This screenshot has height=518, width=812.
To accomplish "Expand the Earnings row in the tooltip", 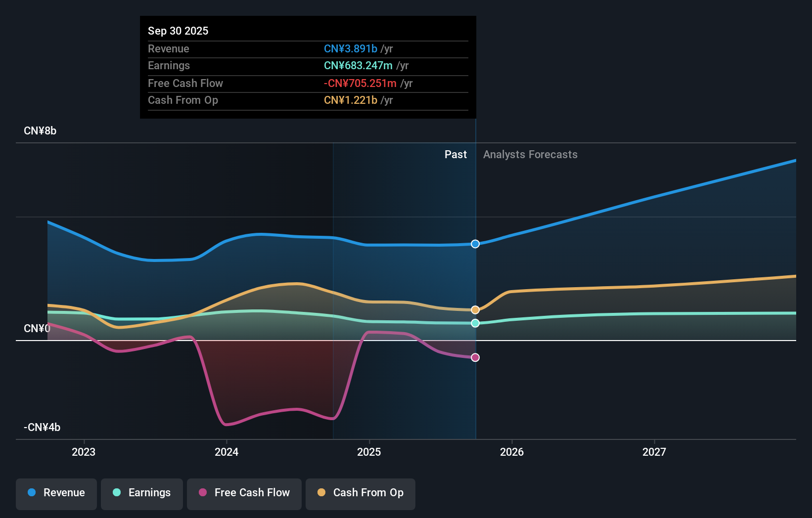I will point(169,65).
